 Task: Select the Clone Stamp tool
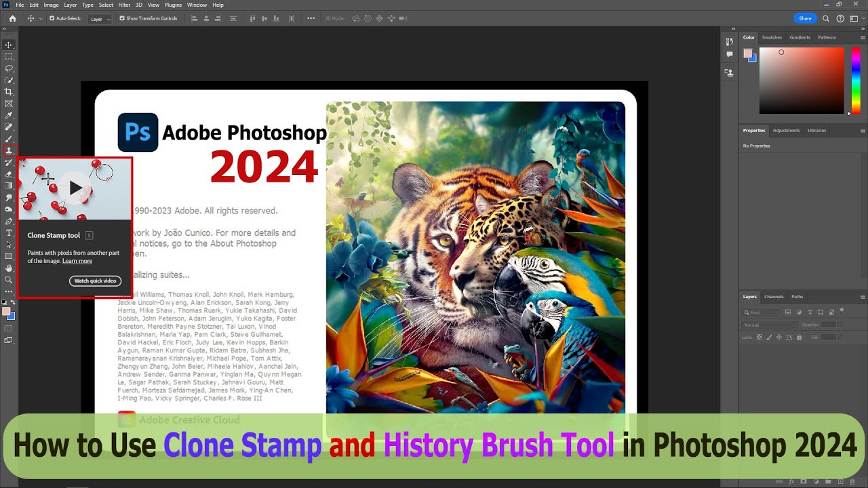click(x=9, y=150)
